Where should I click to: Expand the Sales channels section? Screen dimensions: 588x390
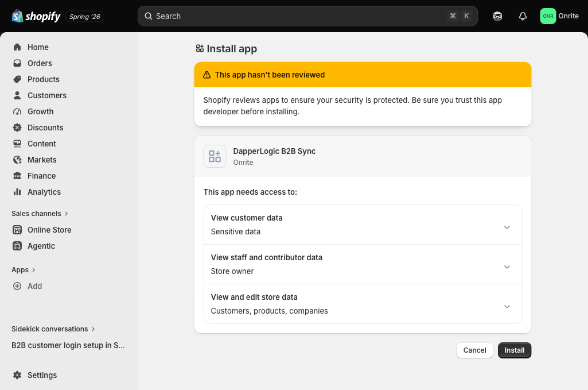40,214
